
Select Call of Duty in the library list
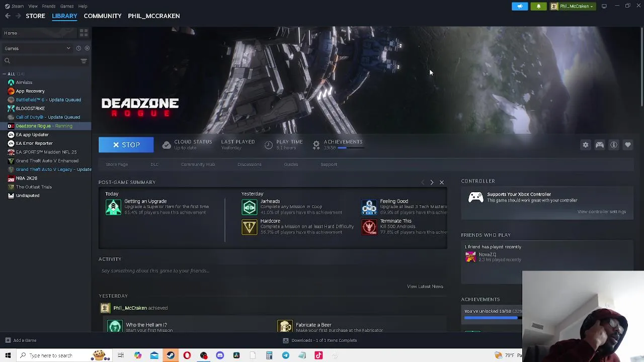point(48,117)
